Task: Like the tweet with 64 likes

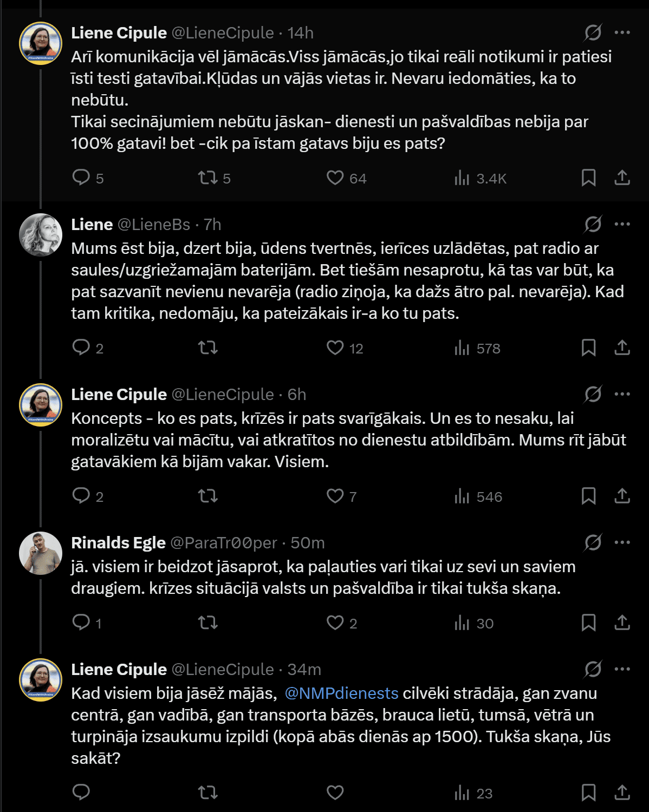Action: click(x=346, y=178)
